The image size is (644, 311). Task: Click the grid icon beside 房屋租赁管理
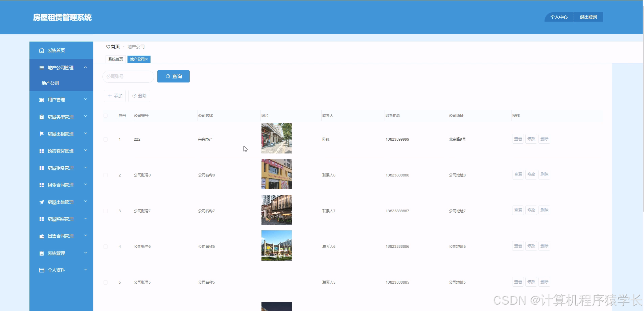42,168
